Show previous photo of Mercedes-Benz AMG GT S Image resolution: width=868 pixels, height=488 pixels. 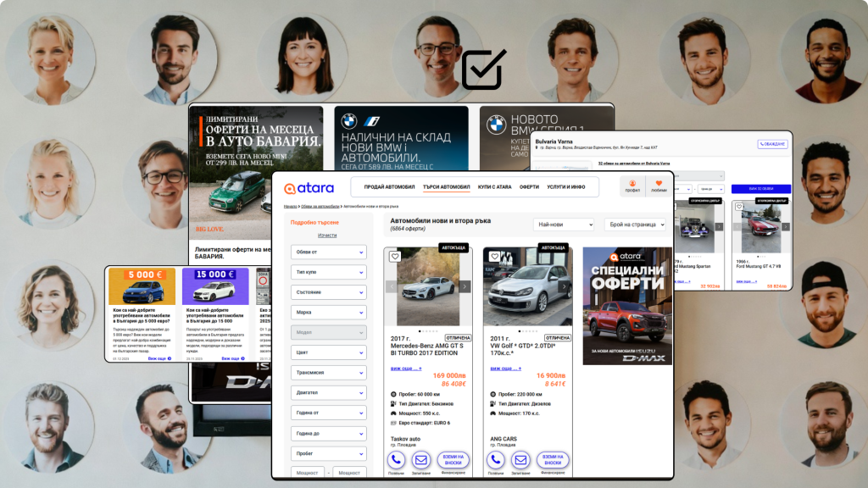click(x=392, y=286)
